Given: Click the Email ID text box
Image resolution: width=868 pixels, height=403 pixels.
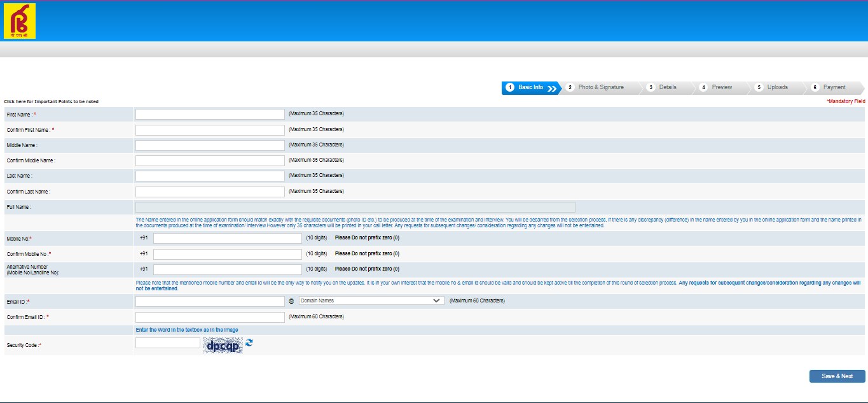Looking at the screenshot, I should (210, 300).
